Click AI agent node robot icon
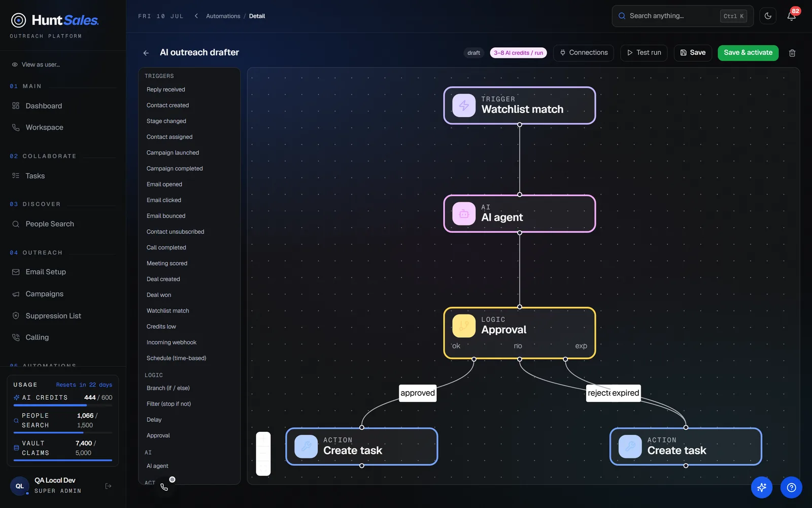Screen dimensions: 812x508 point(464,214)
